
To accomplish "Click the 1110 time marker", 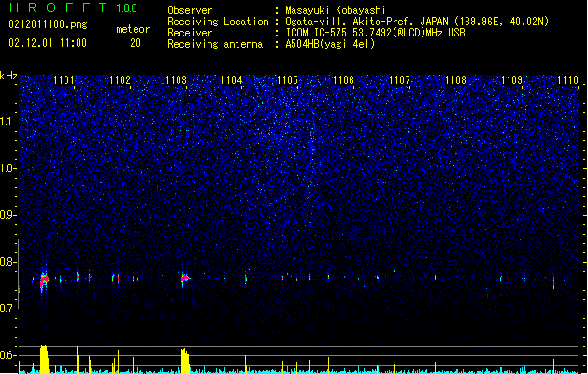I will click(567, 79).
